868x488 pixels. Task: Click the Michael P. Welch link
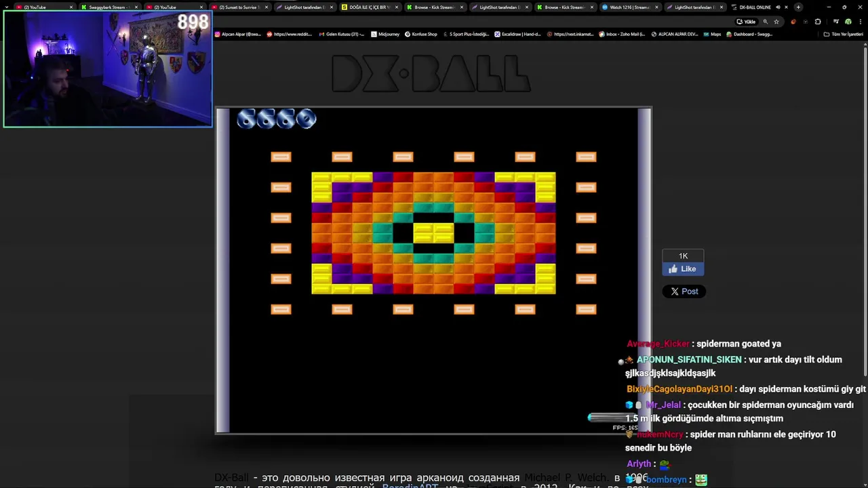click(566, 478)
